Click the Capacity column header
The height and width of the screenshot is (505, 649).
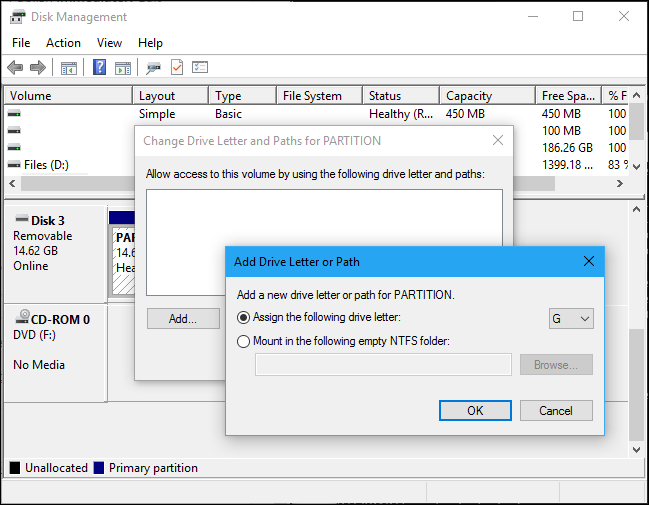(469, 96)
